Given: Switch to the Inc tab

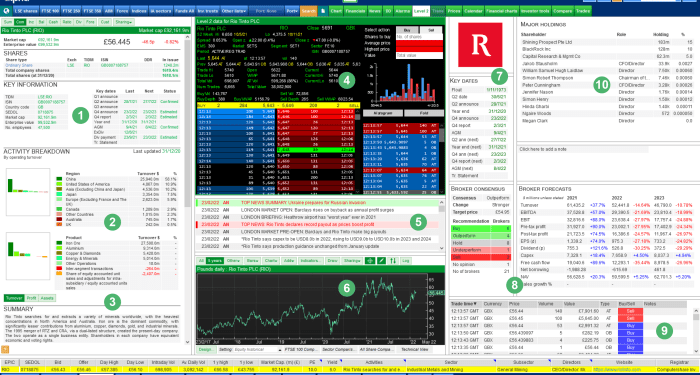Looking at the screenshot, I should pos(31,21).
